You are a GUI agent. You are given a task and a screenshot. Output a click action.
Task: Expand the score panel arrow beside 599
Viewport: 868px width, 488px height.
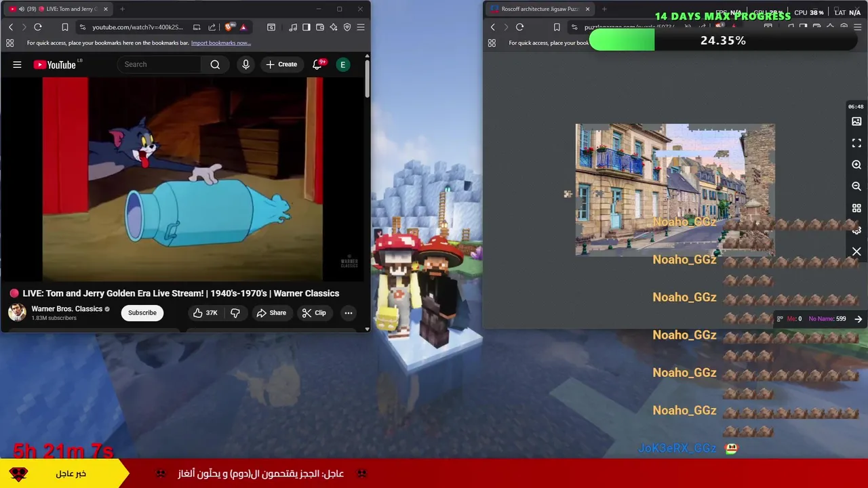coord(859,319)
